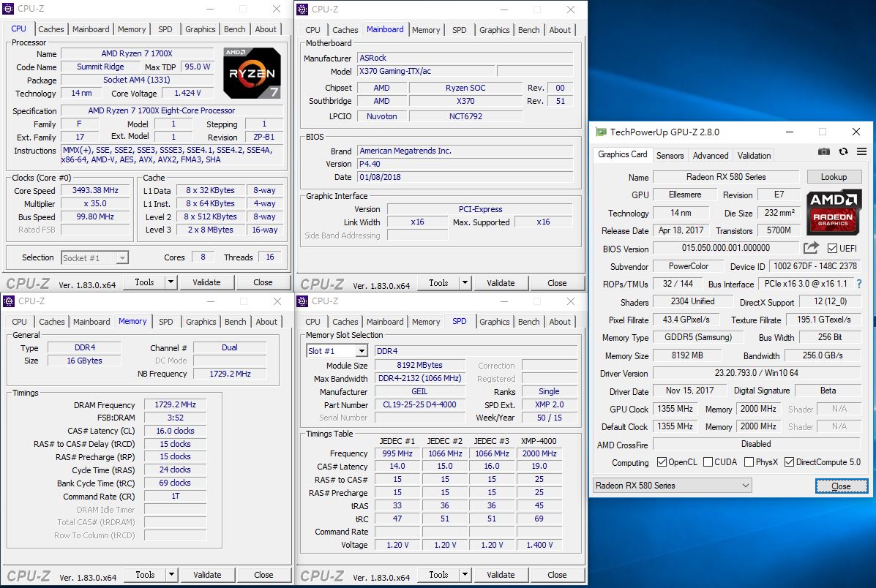Click Close in the SPD window
The height and width of the screenshot is (588, 876).
coord(557,574)
